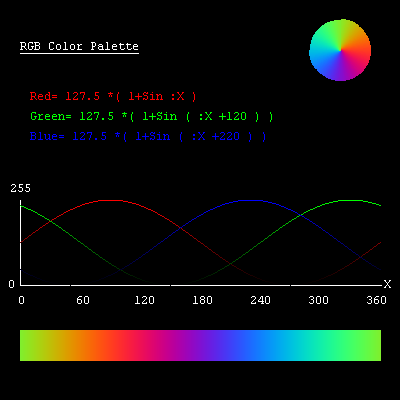Click the 120 x-axis label

coord(144,300)
